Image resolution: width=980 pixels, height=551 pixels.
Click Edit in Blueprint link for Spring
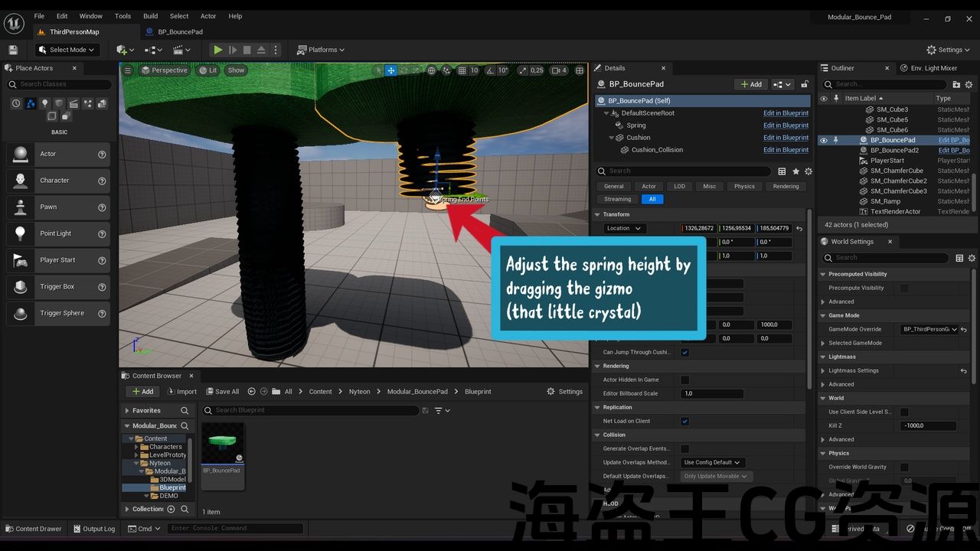pos(786,126)
